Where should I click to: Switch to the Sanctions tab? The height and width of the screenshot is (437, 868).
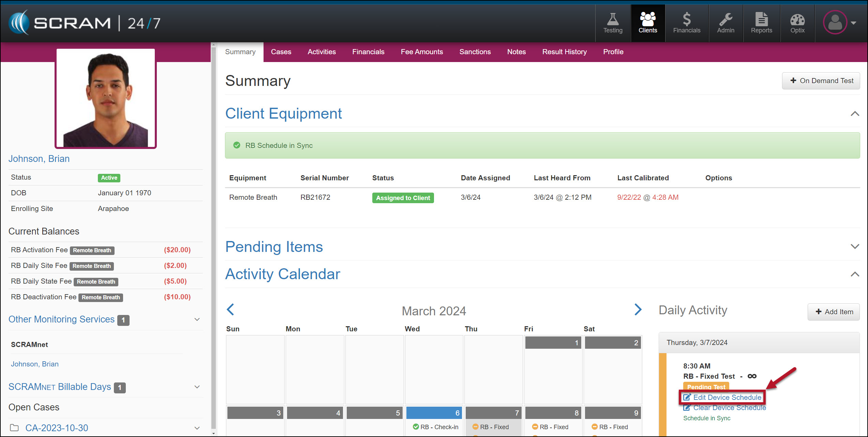coord(475,52)
